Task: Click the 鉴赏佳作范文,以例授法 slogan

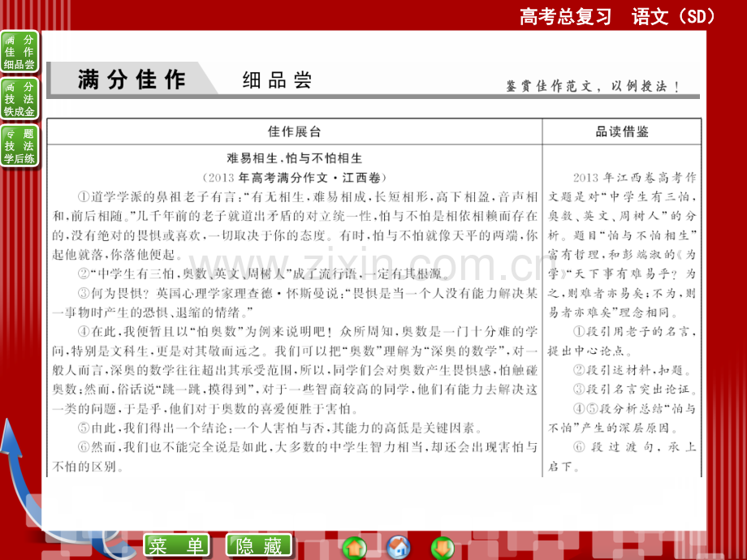Action: click(593, 86)
